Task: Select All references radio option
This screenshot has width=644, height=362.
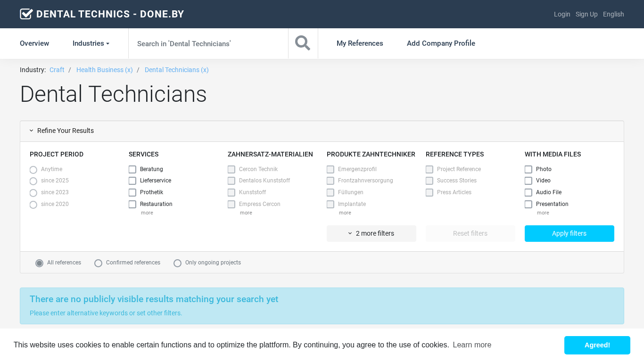Action: pos(40,263)
